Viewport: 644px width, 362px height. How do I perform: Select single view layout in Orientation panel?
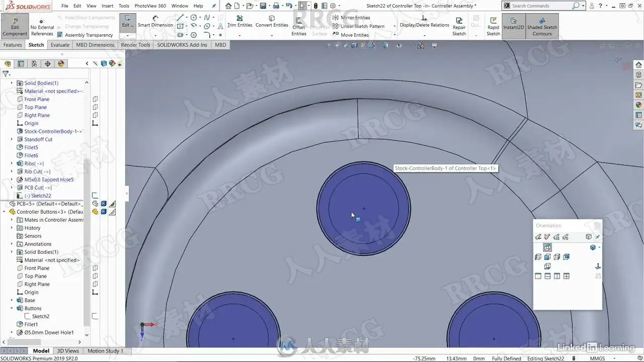point(538,276)
